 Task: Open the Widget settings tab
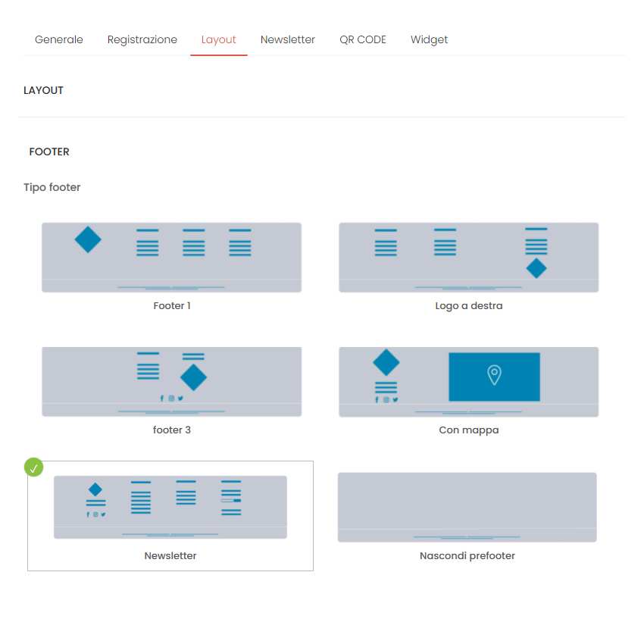(x=429, y=39)
